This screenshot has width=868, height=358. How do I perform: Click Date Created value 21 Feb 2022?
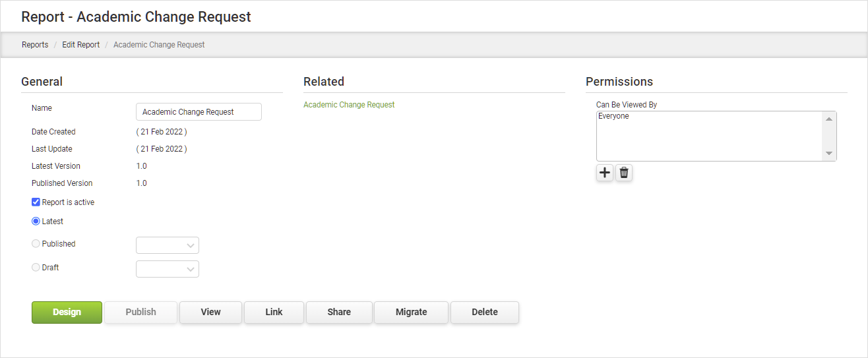(x=162, y=132)
